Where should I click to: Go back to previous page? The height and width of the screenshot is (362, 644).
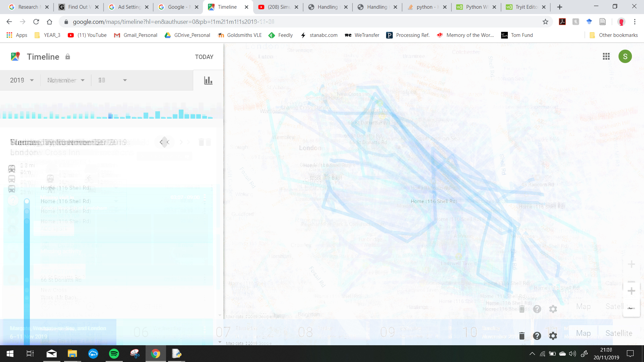coord(9,22)
